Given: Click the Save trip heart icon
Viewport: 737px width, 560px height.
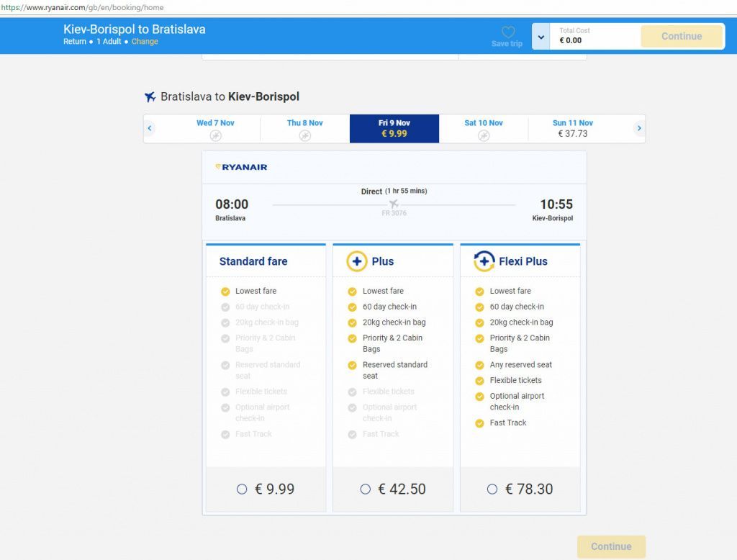Looking at the screenshot, I should [x=507, y=34].
